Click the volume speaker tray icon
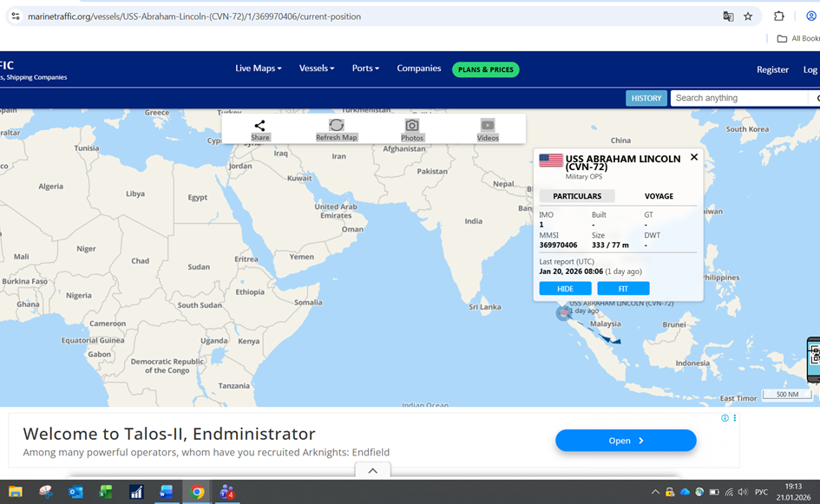This screenshot has height=504, width=820. [x=743, y=492]
